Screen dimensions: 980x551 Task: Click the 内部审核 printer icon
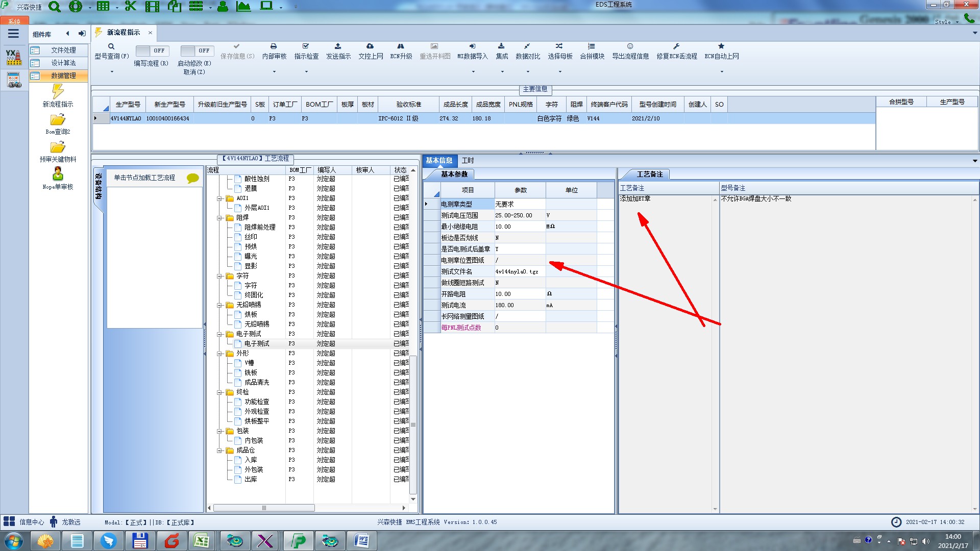tap(274, 46)
